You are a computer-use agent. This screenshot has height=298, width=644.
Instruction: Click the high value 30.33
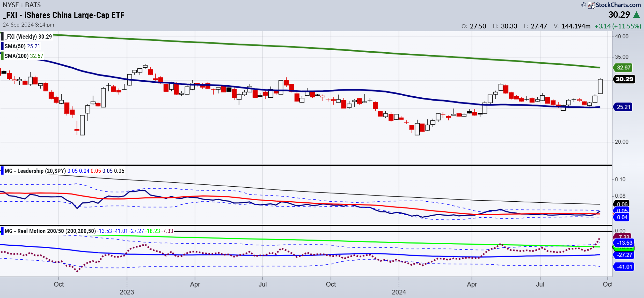[509, 26]
